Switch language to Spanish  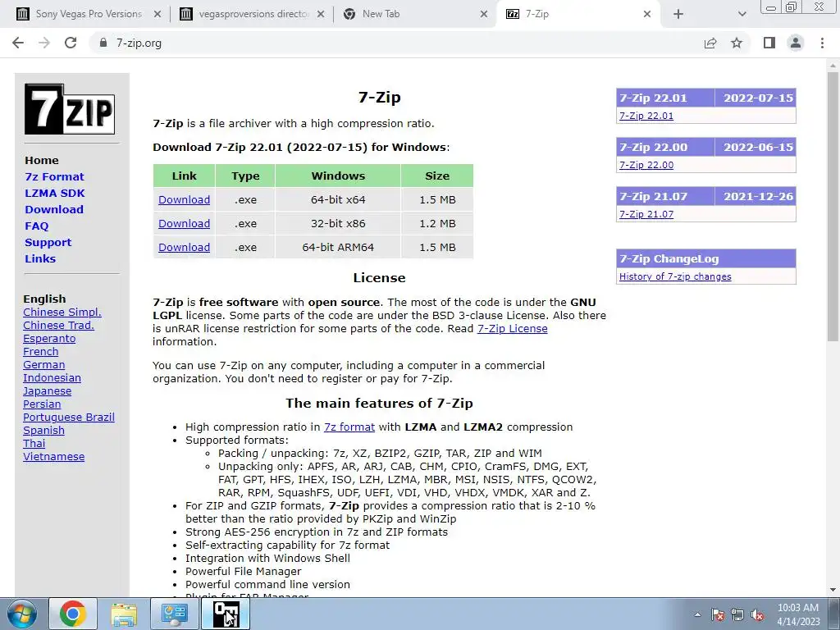click(x=44, y=430)
